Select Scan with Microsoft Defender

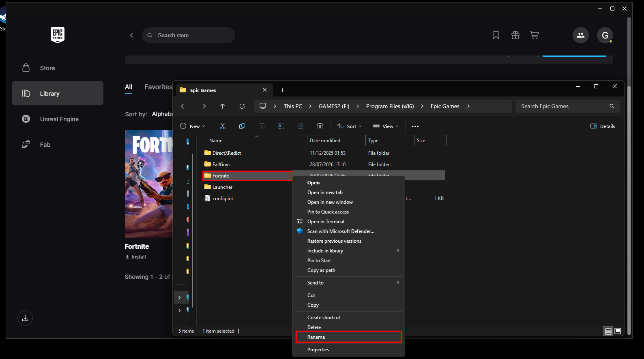(349, 231)
